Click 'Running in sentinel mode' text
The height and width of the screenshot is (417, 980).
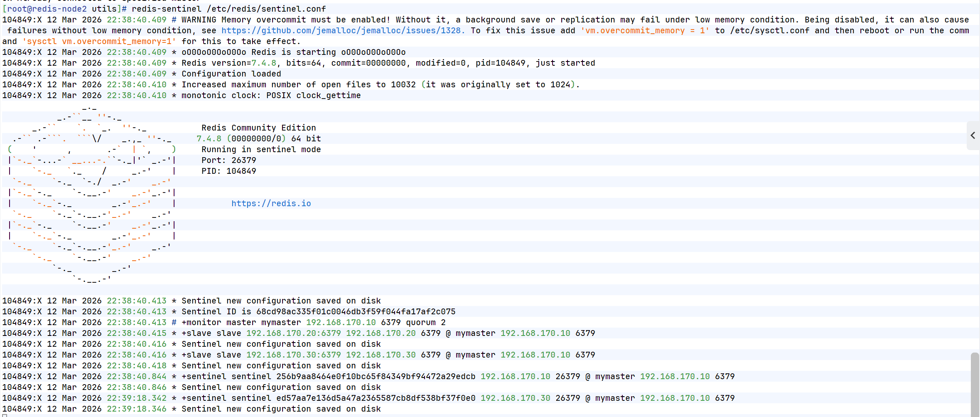pyautogui.click(x=261, y=149)
